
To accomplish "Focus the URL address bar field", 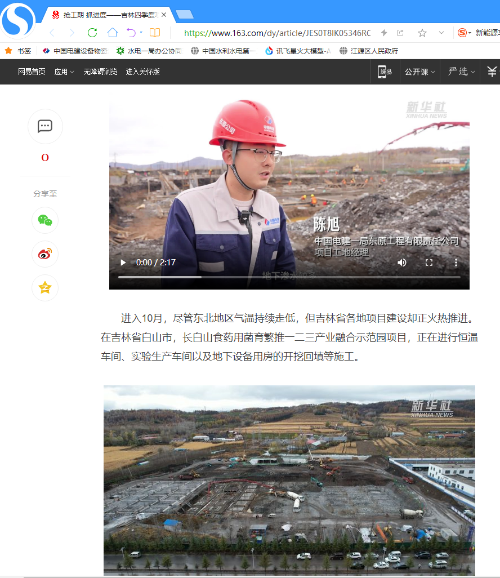I will [277, 33].
